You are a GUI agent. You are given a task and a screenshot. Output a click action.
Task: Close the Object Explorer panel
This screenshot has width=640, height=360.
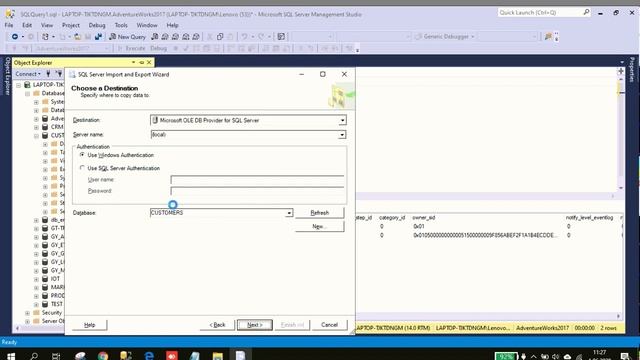149,62
